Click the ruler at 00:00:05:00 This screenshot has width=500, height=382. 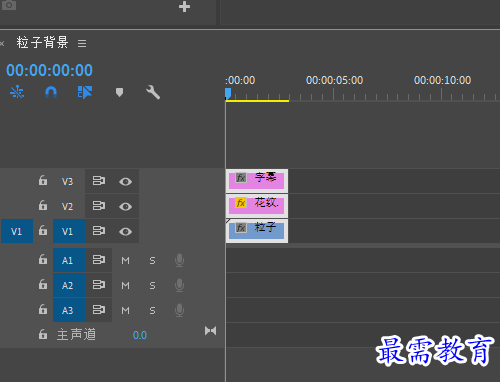point(334,80)
